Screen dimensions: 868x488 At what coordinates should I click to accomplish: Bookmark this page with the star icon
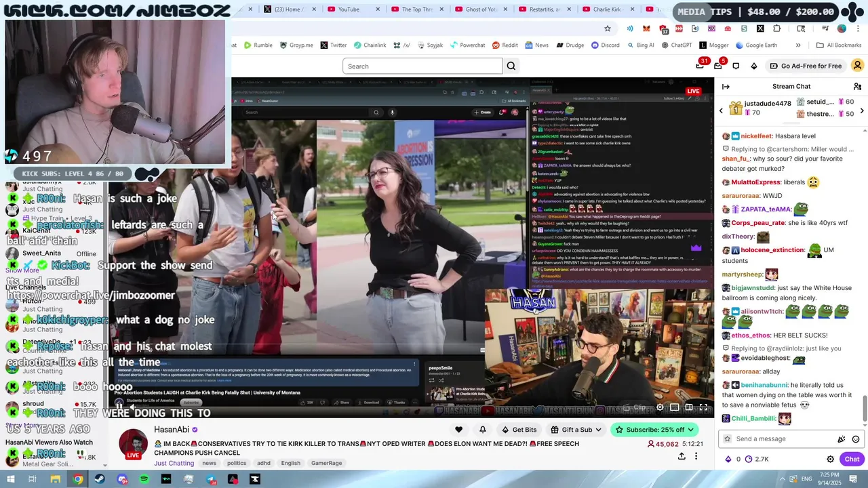(x=608, y=28)
